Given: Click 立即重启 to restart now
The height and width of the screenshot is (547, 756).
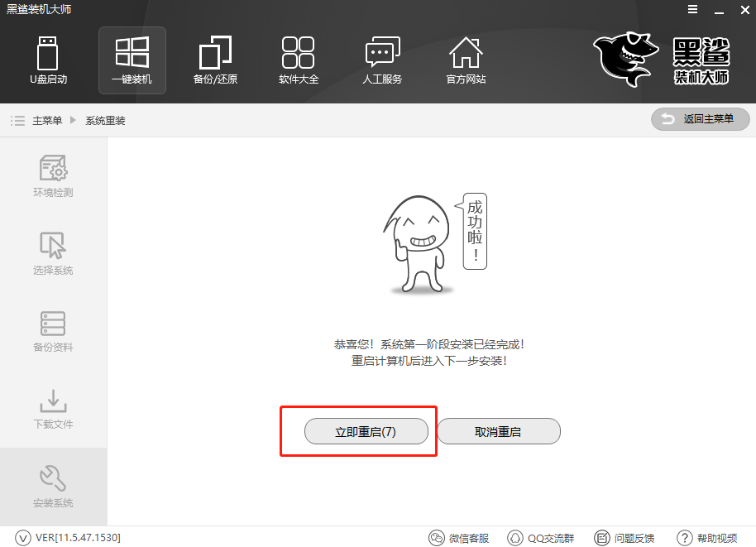Looking at the screenshot, I should click(x=366, y=431).
